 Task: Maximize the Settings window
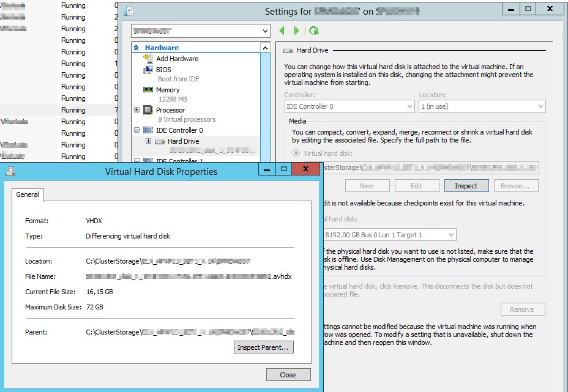point(528,9)
